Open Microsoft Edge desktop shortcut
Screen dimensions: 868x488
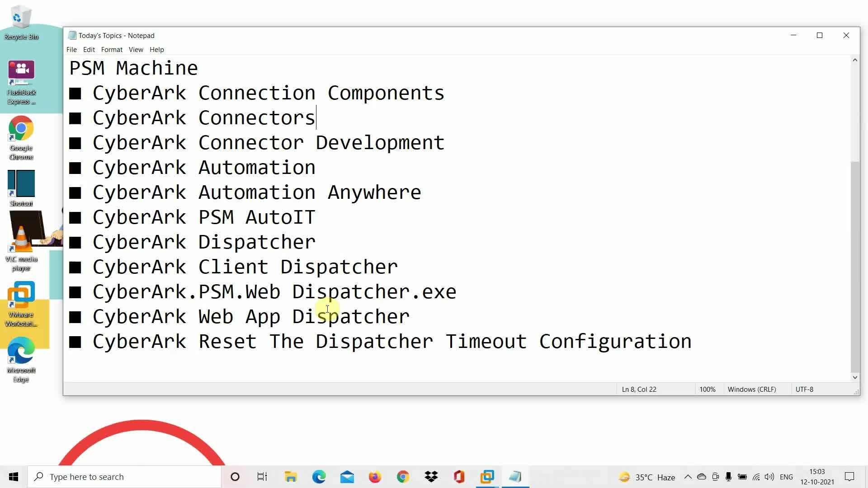pos(21,360)
